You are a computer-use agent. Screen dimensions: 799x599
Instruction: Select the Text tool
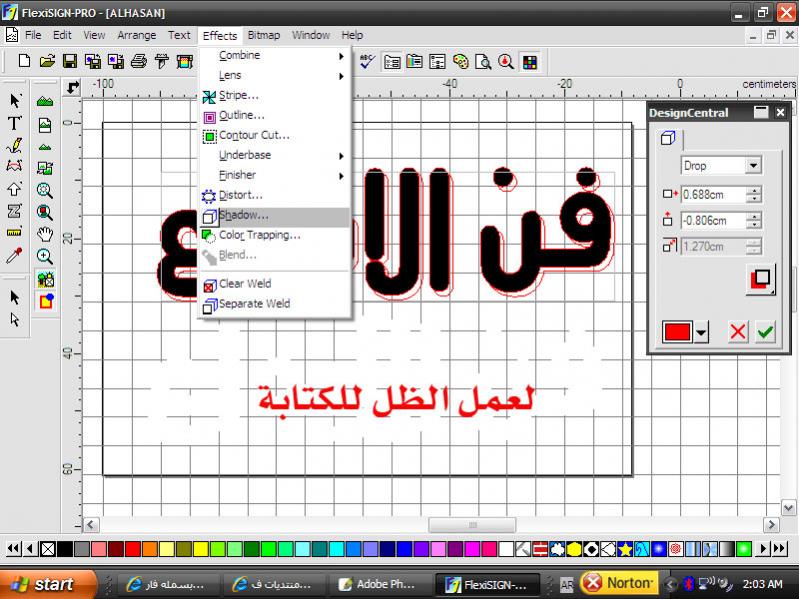click(15, 123)
